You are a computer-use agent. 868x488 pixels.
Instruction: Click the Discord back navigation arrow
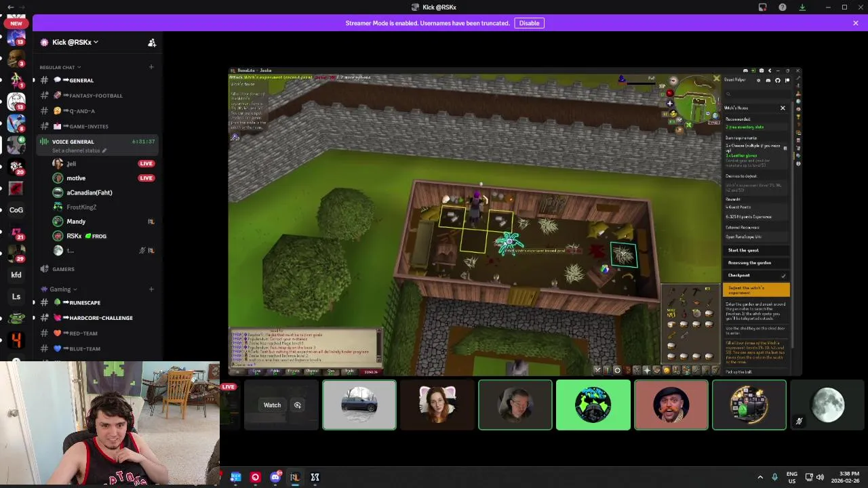(10, 7)
